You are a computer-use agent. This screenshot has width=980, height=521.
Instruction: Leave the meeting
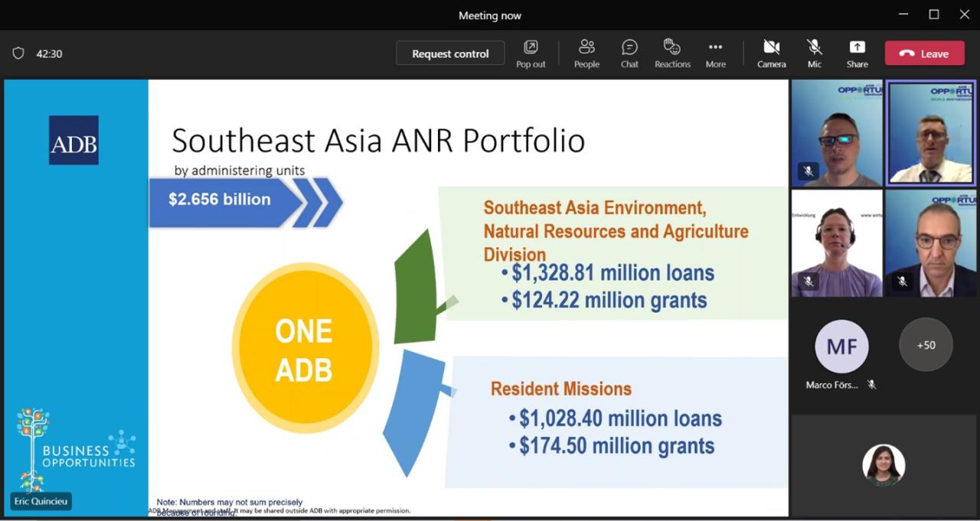(x=924, y=54)
